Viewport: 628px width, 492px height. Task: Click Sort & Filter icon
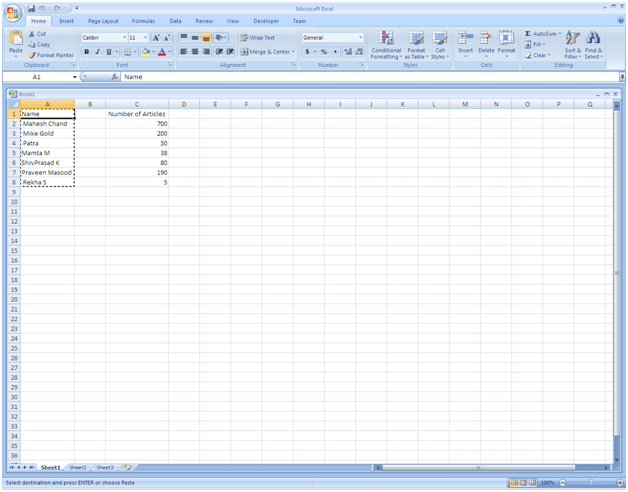click(x=573, y=44)
